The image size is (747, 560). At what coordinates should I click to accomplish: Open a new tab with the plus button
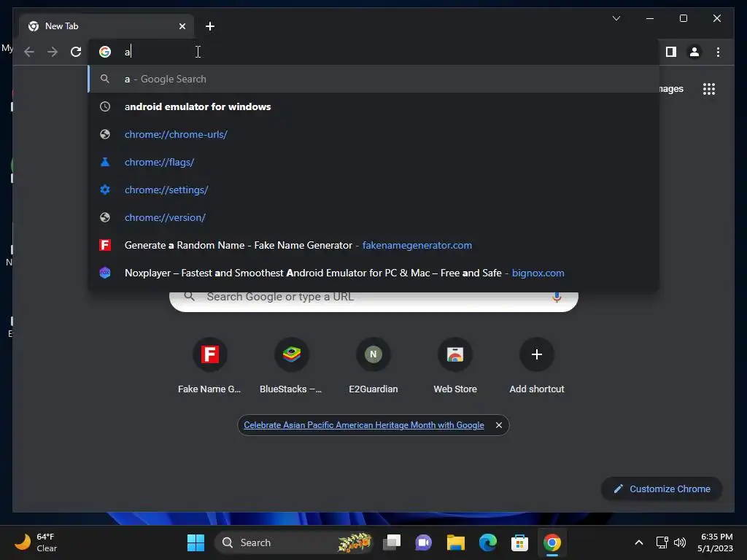tap(210, 26)
